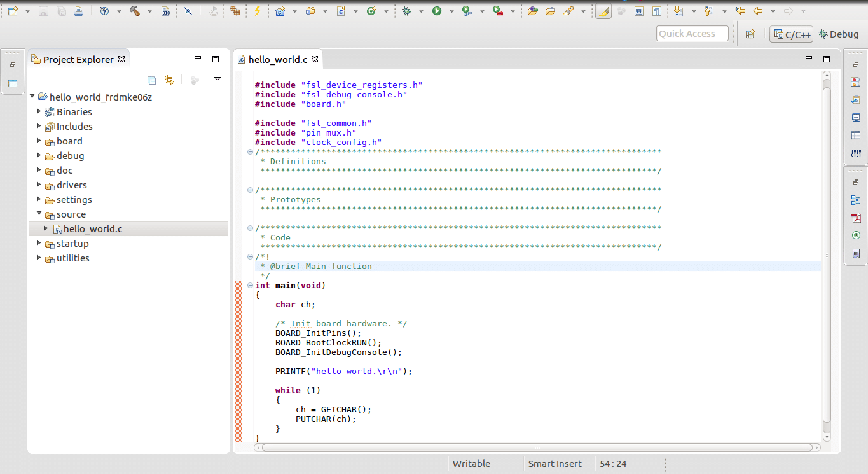Viewport: 868px width, 474px height.
Task: Toggle Mark Occurrences highlighter
Action: [x=603, y=11]
